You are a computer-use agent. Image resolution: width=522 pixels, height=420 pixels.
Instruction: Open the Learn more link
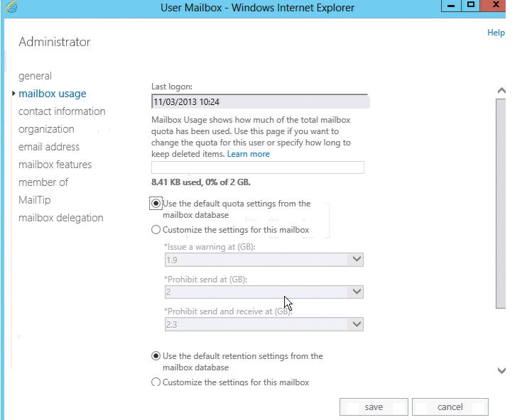[248, 154]
